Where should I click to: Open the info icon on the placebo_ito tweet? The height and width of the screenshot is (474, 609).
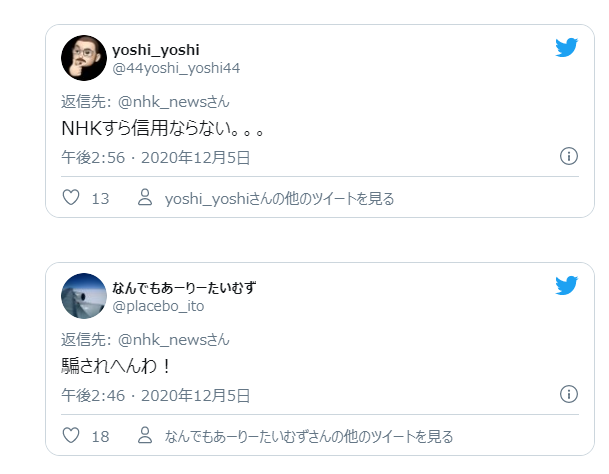(x=569, y=394)
